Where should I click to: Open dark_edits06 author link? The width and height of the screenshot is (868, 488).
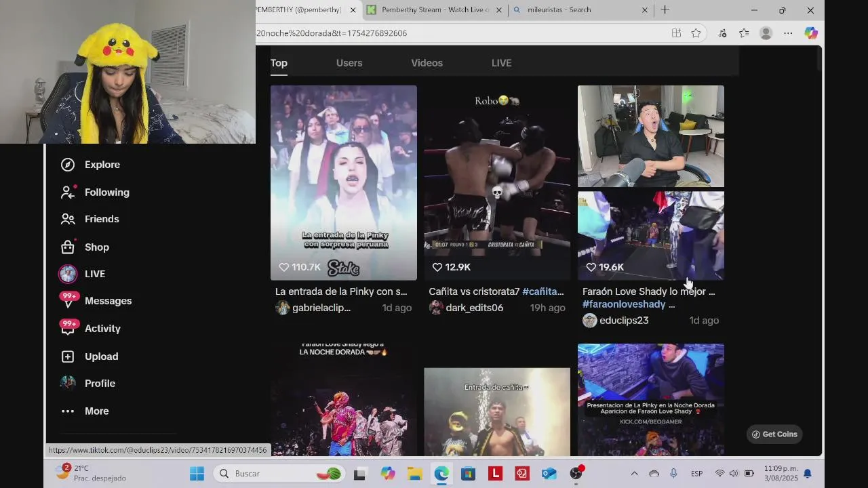(474, 308)
